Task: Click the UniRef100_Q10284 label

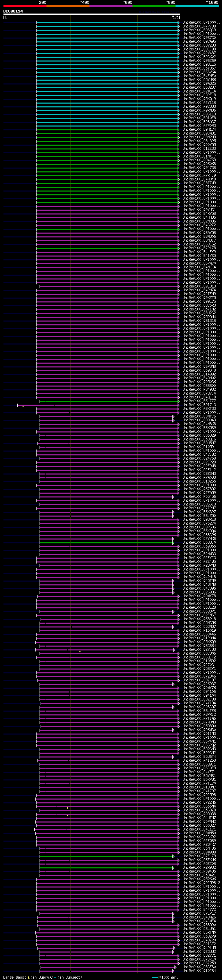Action: (x=199, y=971)
